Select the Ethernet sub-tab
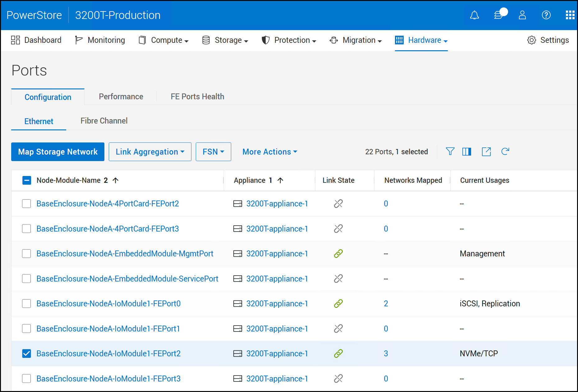Screen dimensions: 578x392 tap(39, 121)
